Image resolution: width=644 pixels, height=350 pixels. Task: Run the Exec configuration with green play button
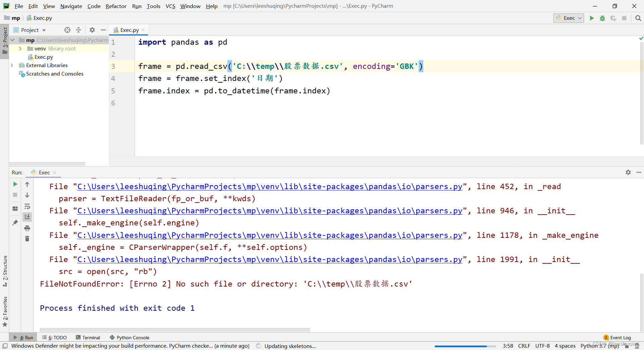pos(592,18)
